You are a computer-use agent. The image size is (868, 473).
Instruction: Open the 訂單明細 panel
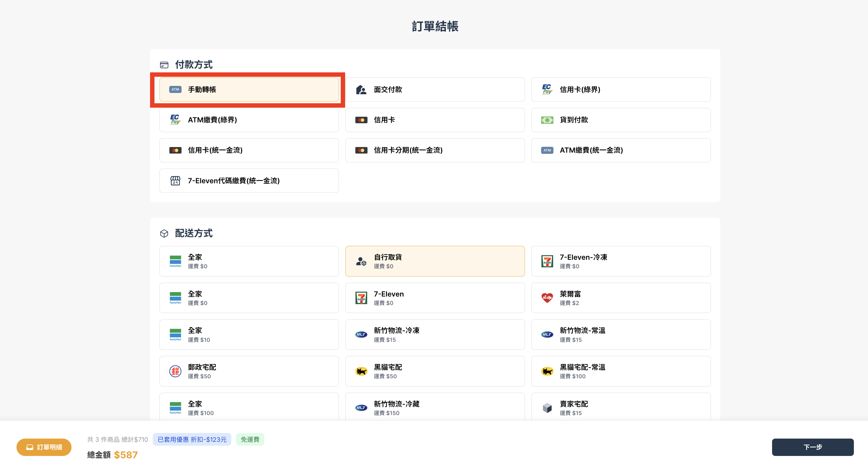point(44,447)
